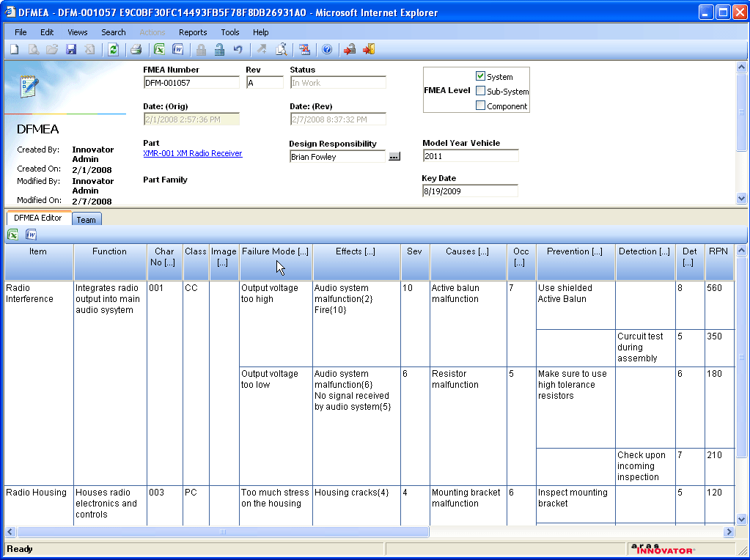Screen dimensions: 750x560
Task: Click the grid's horizontal scrollbar thumb
Action: pos(222,532)
